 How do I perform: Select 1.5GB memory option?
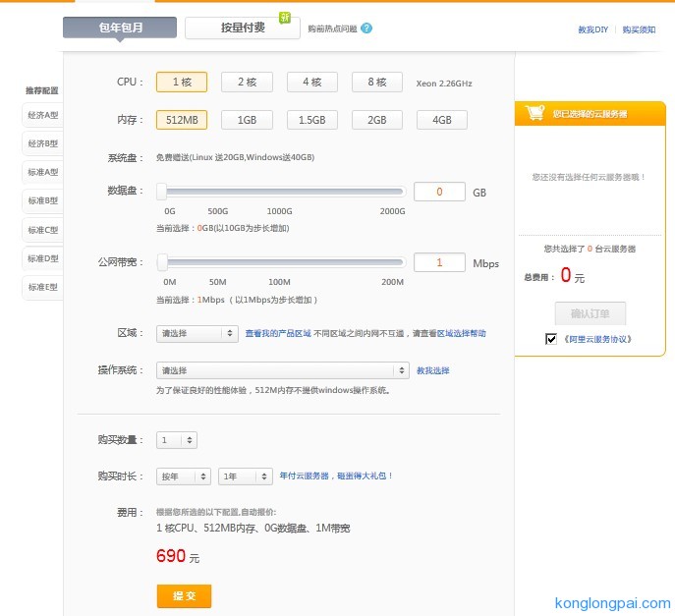point(312,120)
